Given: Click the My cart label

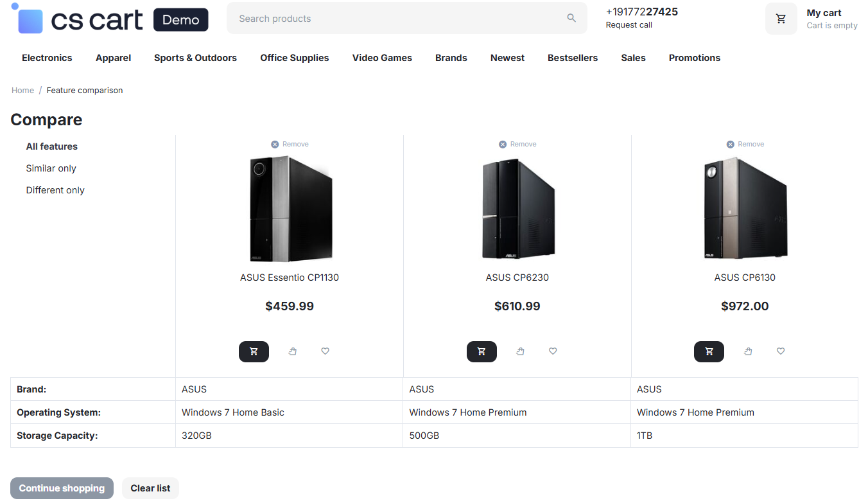Looking at the screenshot, I should [824, 13].
